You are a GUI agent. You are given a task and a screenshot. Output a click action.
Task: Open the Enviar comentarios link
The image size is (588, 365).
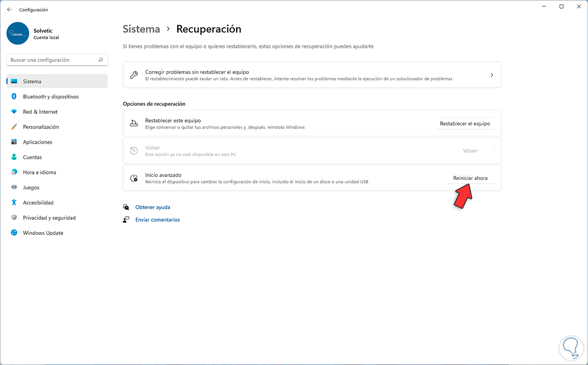(x=157, y=220)
